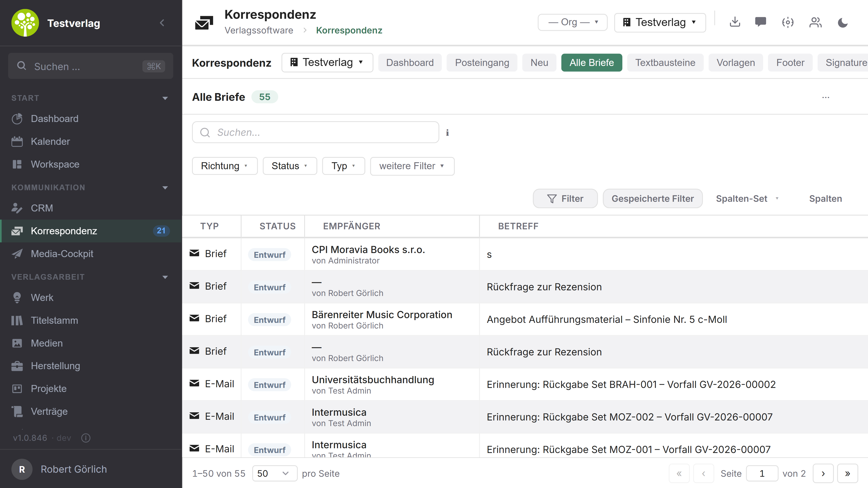
Task: Click the page number input
Action: [762, 474]
